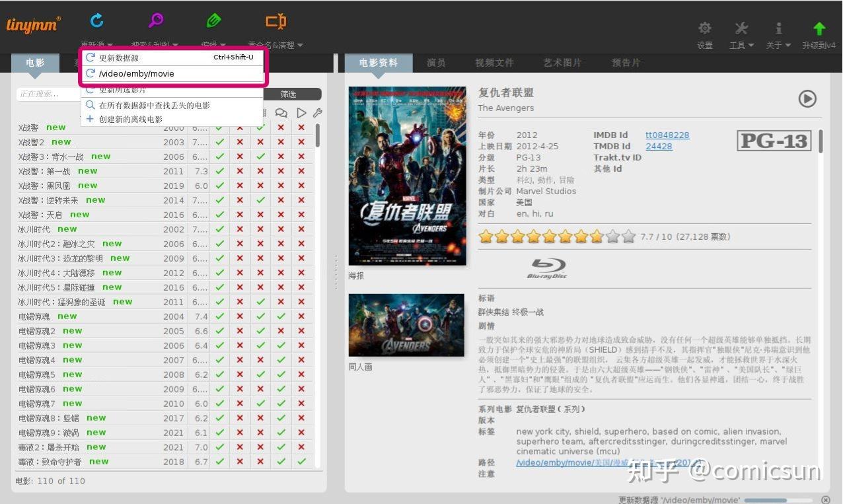Viewport: 843px width, 504px height.
Task: Open the speech bubbles comments column icon
Action: (281, 112)
